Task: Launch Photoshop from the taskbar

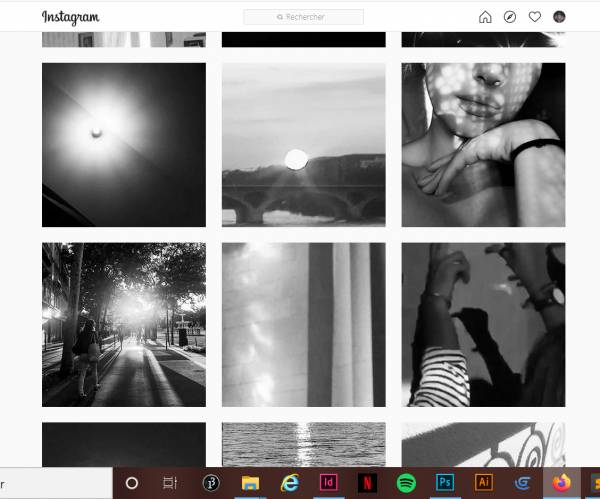Action: [445, 483]
